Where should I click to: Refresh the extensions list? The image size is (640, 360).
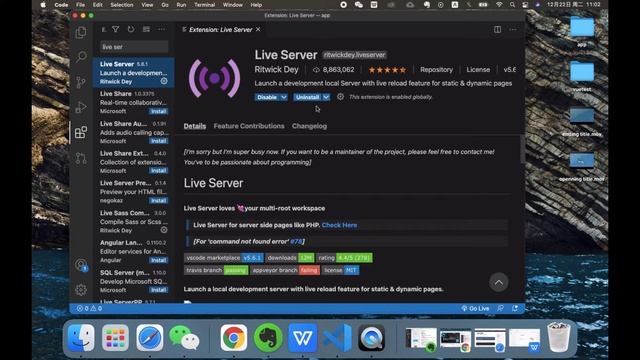(131, 29)
